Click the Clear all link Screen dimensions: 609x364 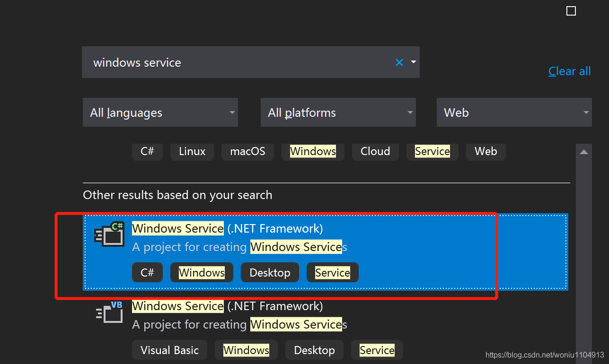[569, 70]
